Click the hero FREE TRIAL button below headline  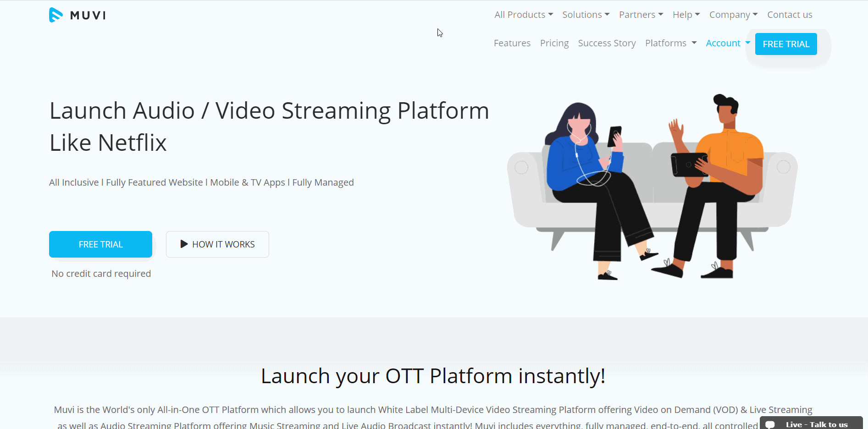tap(100, 244)
